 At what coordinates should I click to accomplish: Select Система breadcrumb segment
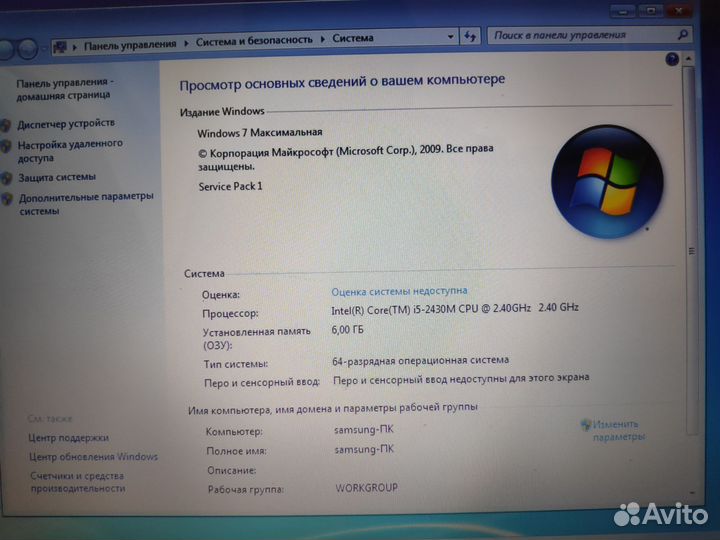click(x=353, y=38)
